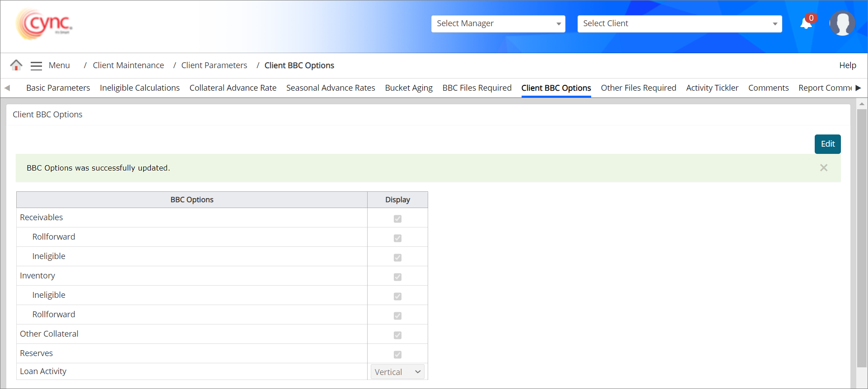Toggle the Other Collateral display checkbox
The height and width of the screenshot is (389, 868).
point(397,335)
